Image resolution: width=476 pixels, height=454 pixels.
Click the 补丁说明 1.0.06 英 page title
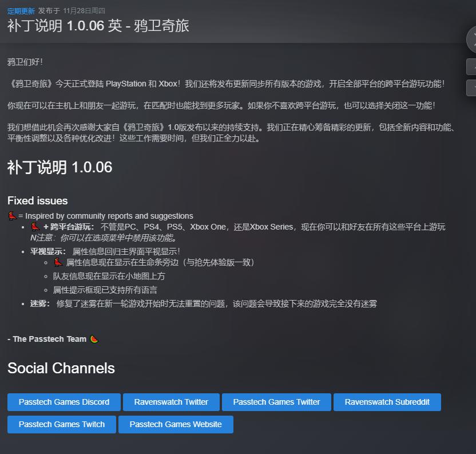pyautogui.click(x=98, y=26)
